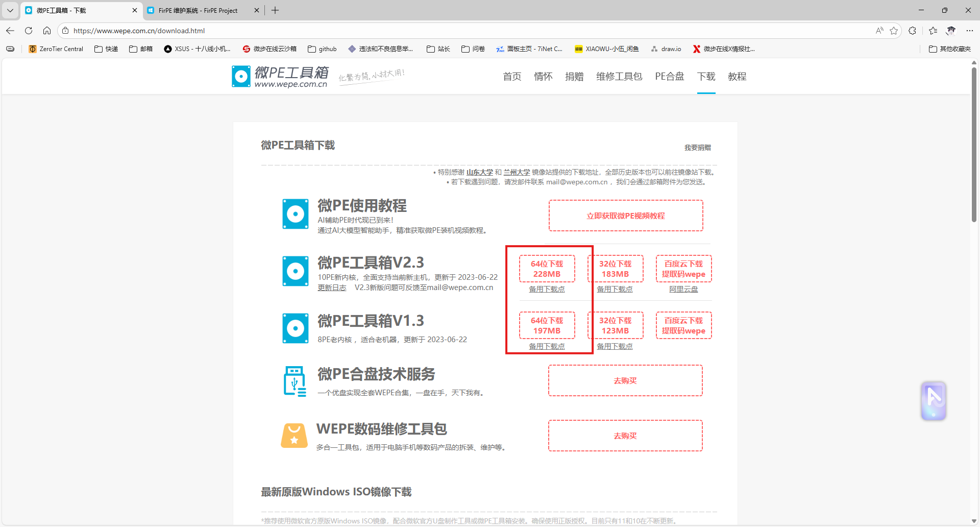The width and height of the screenshot is (980, 527).
Task: Click the 立即获取微PE视频教程 button
Action: 625,215
